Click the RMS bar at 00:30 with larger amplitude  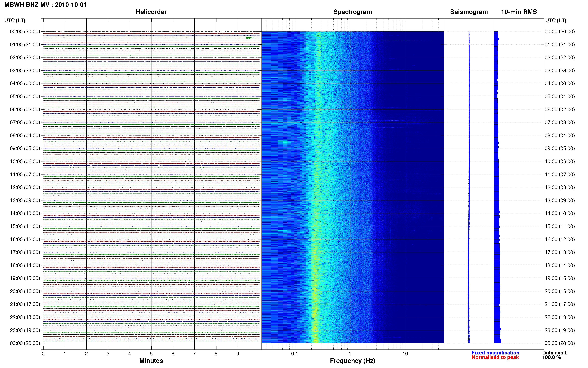496,39
